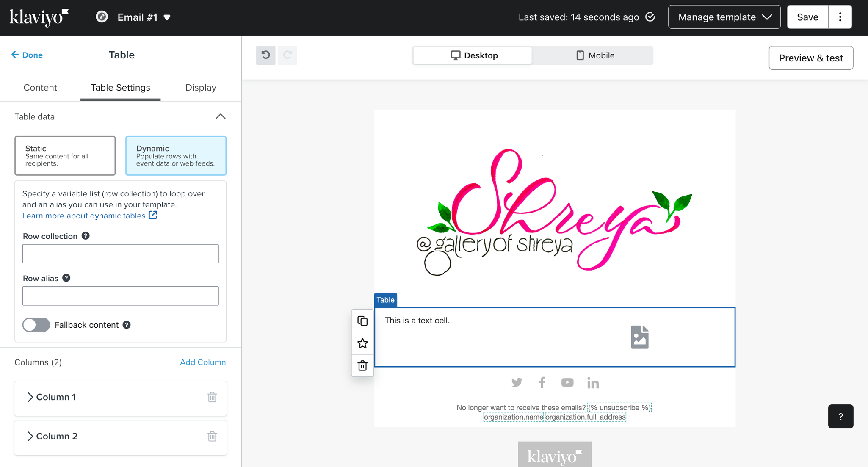Click into the Row alias input field

(x=121, y=296)
